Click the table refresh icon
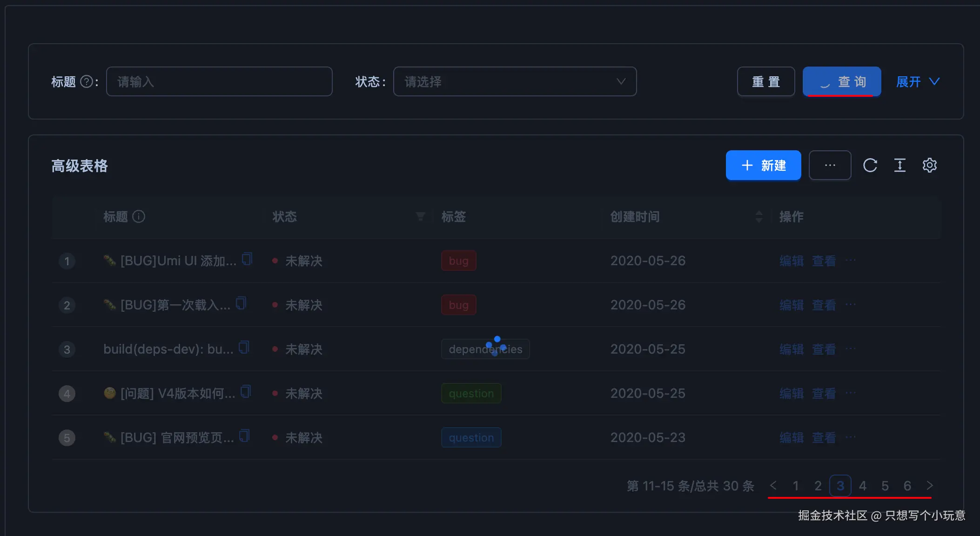Screen dimensions: 980x536 coord(870,165)
